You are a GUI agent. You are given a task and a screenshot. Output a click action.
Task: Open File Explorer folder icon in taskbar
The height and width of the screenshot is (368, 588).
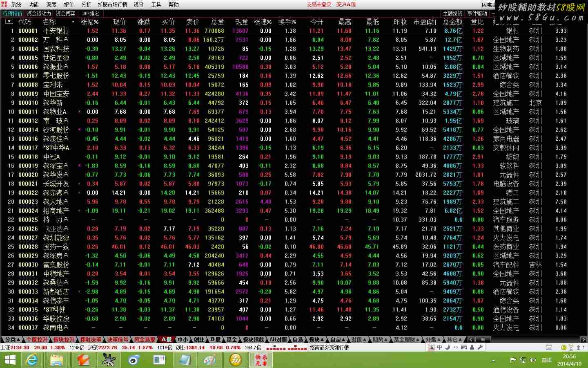click(x=57, y=360)
